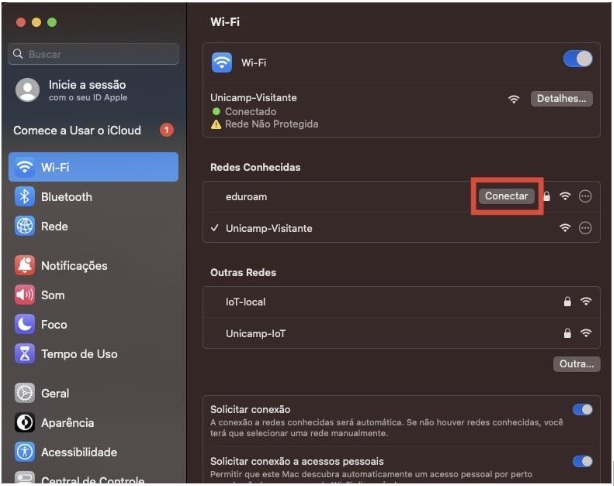Click the green zoom window button

(52, 22)
